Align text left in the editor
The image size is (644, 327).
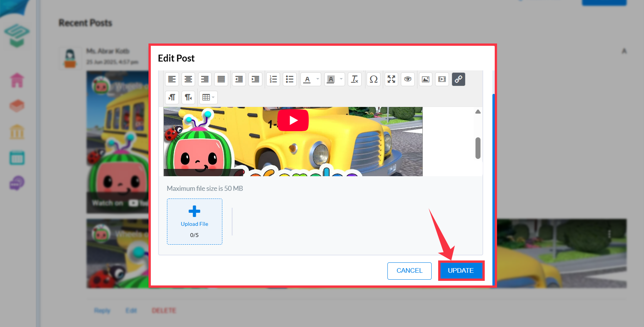172,79
